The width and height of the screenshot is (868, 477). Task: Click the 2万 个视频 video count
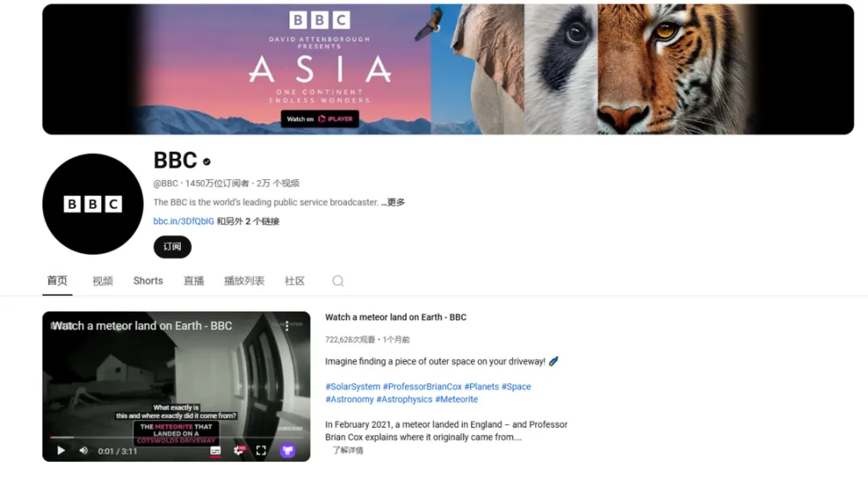click(278, 183)
